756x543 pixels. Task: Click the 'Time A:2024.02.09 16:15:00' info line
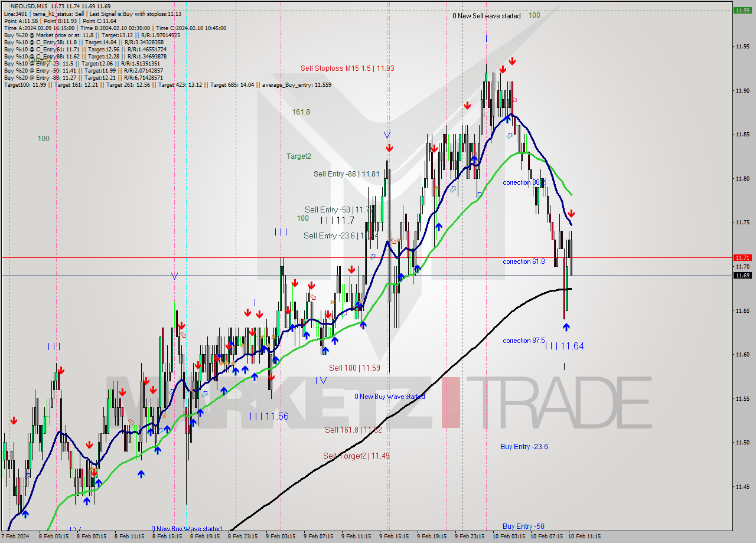pos(115,28)
